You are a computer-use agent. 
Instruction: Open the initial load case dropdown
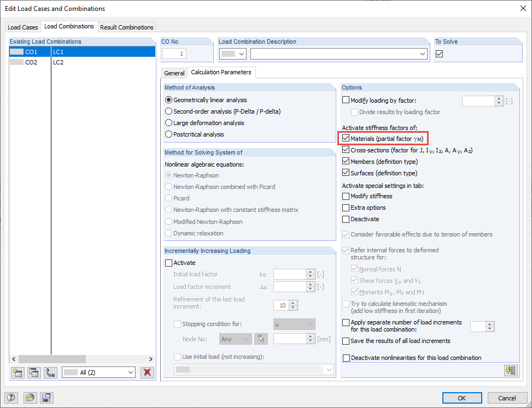click(254, 370)
